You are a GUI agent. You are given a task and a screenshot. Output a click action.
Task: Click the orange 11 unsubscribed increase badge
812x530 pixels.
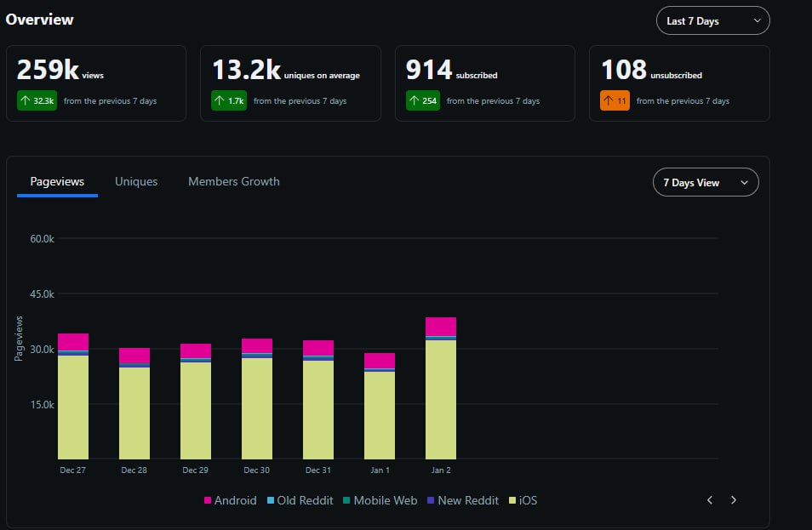pyautogui.click(x=615, y=101)
